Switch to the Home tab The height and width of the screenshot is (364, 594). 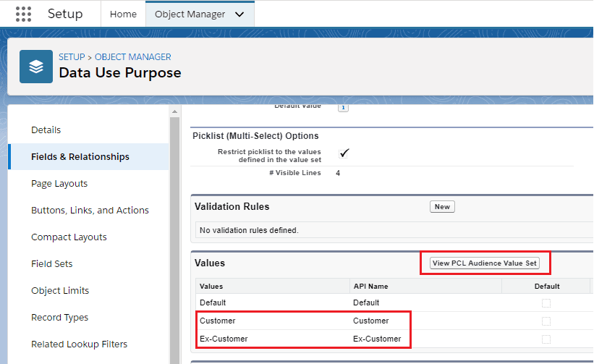pos(123,14)
